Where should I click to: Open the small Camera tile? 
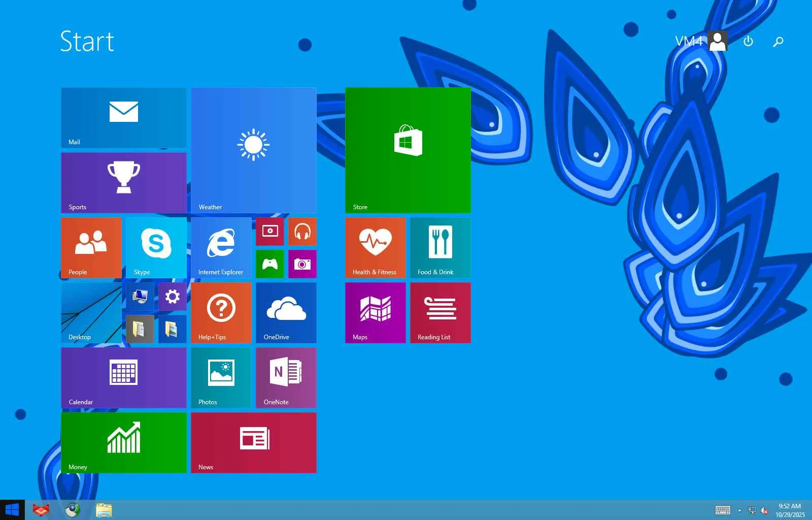coord(302,264)
